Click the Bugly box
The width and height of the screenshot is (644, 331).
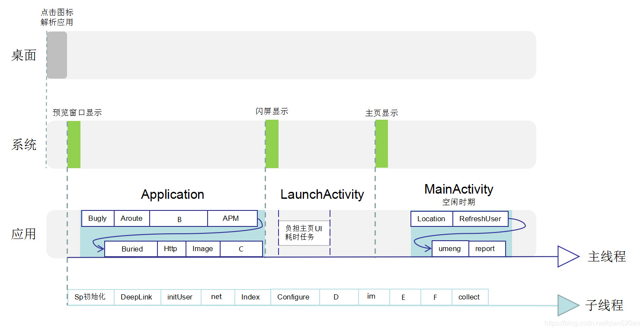click(98, 218)
